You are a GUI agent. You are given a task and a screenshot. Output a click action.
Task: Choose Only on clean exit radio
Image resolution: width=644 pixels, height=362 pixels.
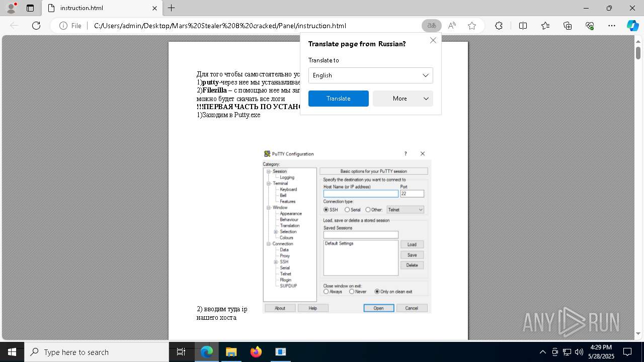click(377, 292)
